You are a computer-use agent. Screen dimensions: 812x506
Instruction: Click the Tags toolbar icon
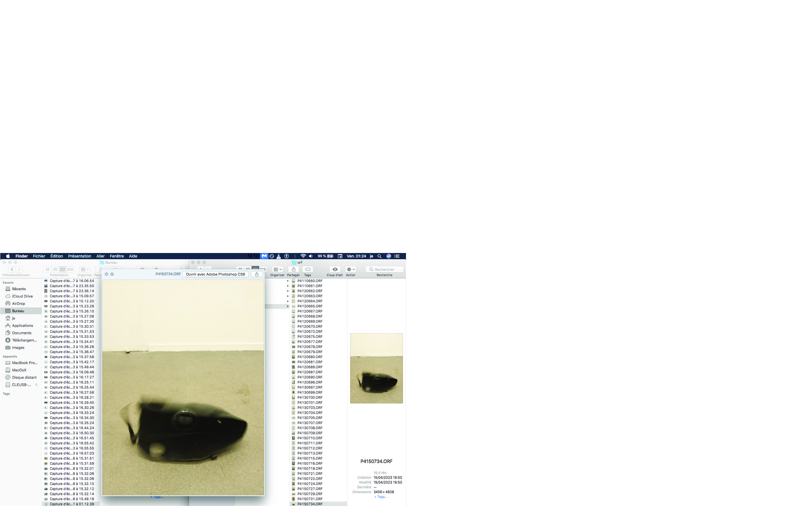click(307, 269)
